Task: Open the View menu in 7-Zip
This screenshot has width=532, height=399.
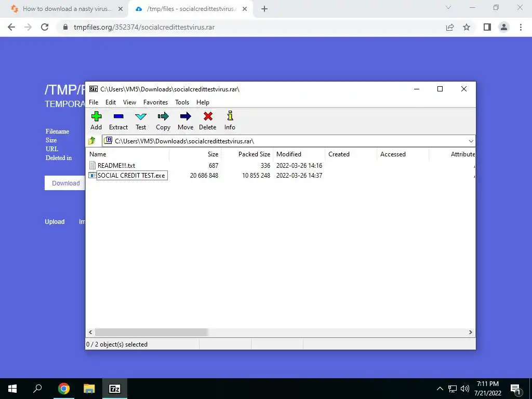Action: (x=129, y=102)
